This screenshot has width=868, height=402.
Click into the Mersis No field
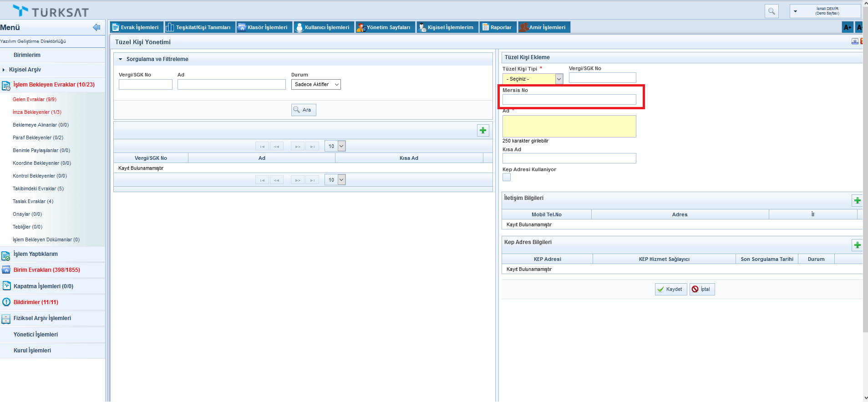[x=569, y=100]
